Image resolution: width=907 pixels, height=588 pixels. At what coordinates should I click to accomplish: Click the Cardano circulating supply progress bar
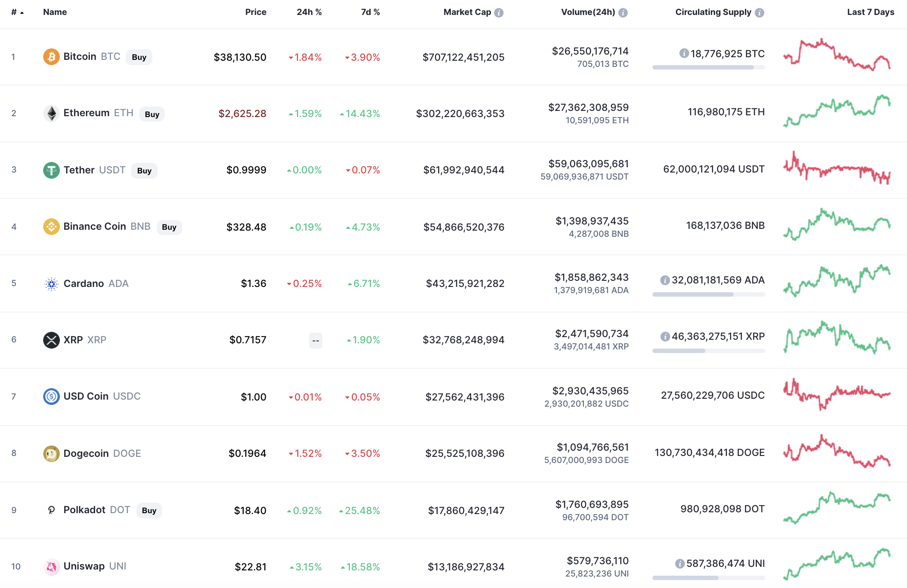coord(708,294)
